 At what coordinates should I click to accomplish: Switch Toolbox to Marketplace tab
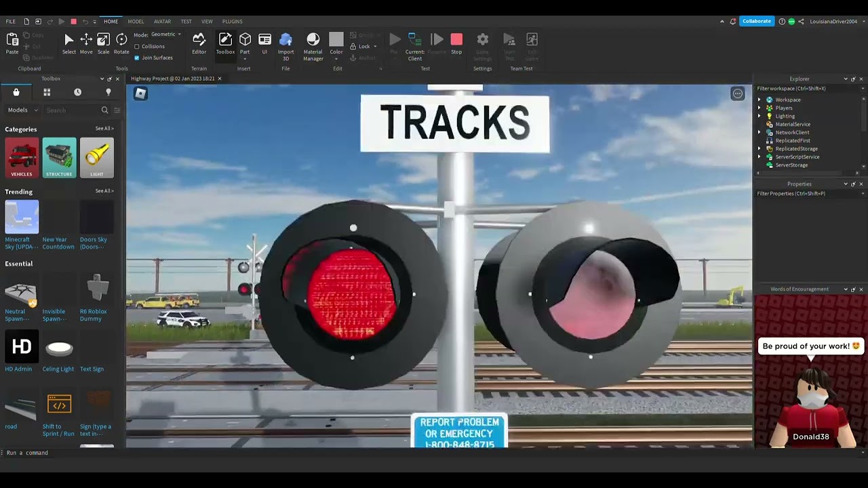point(16,92)
